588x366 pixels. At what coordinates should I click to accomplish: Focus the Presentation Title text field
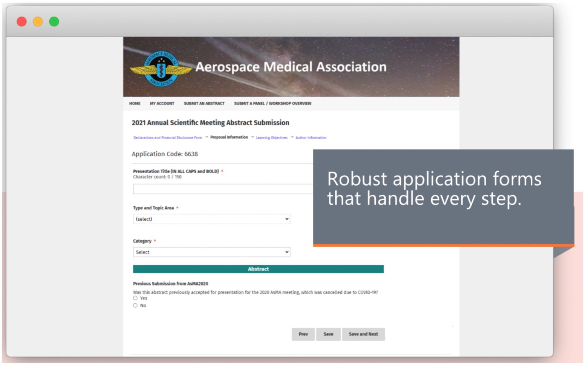tap(223, 189)
